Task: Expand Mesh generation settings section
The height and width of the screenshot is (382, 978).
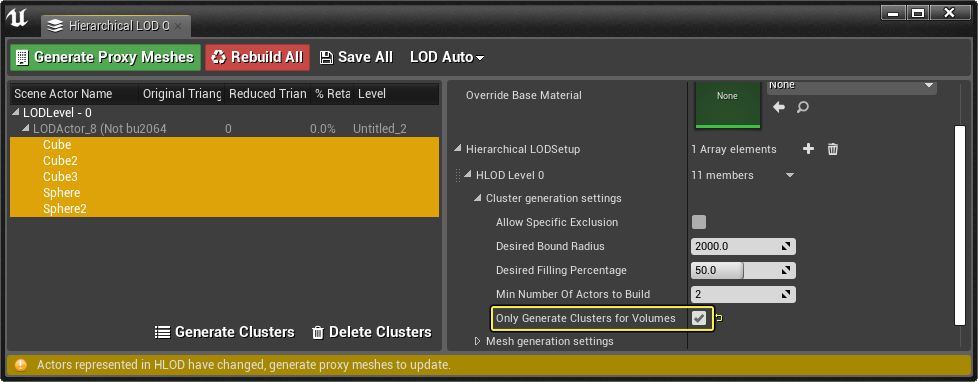Action: (x=478, y=341)
